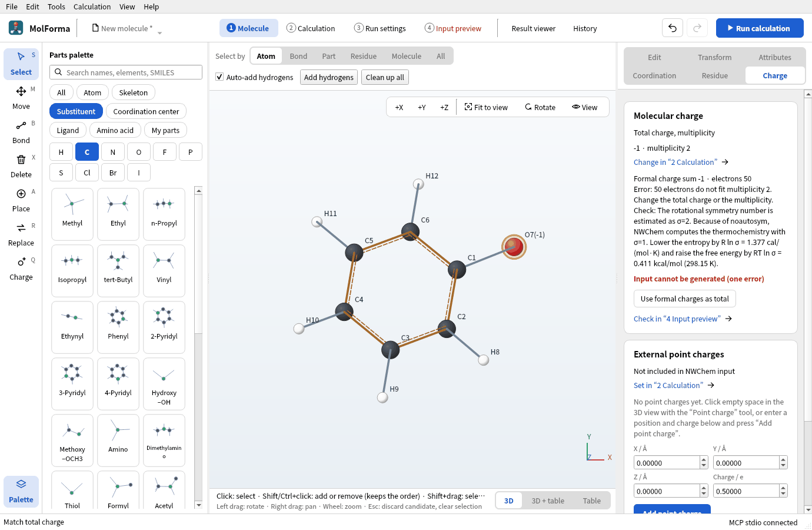Activate the Delete trash tool

21,166
